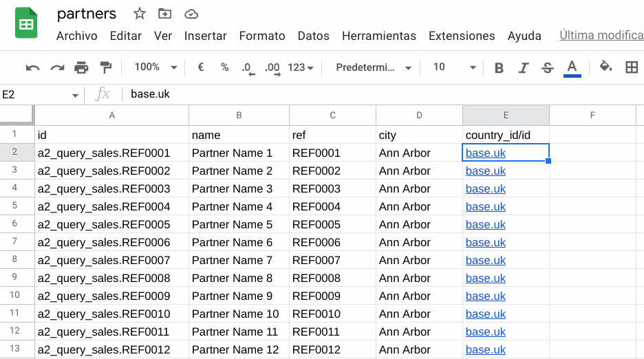The image size is (644, 359).
Task: Click the text color A button
Action: pos(572,68)
